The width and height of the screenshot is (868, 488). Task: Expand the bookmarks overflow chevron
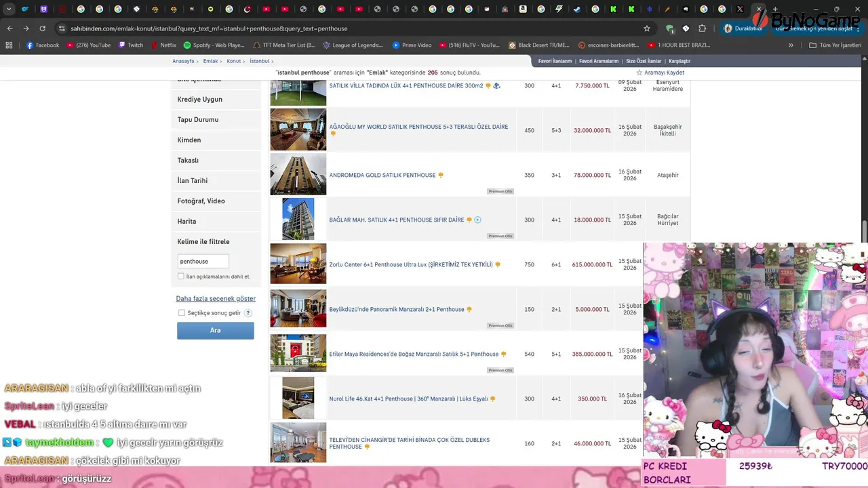coord(791,45)
